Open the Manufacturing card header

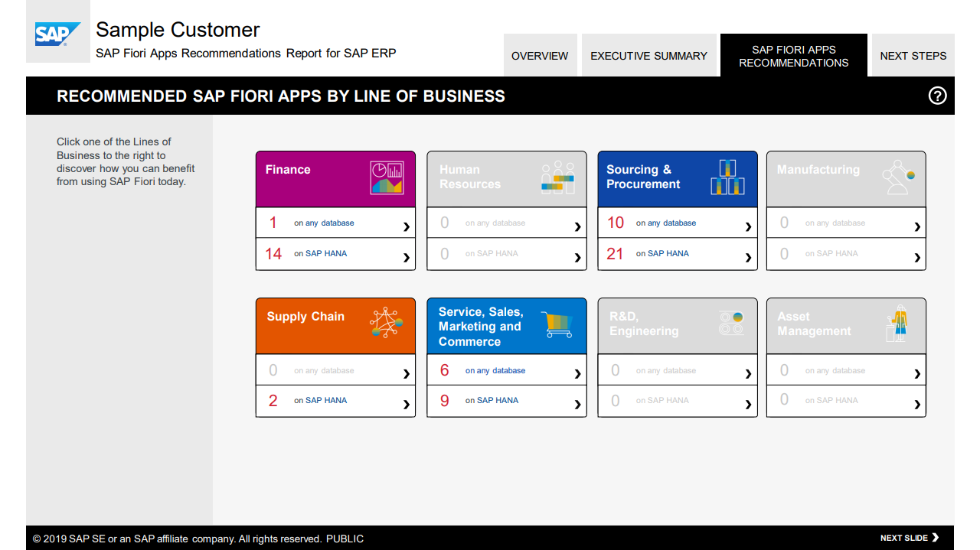click(846, 179)
